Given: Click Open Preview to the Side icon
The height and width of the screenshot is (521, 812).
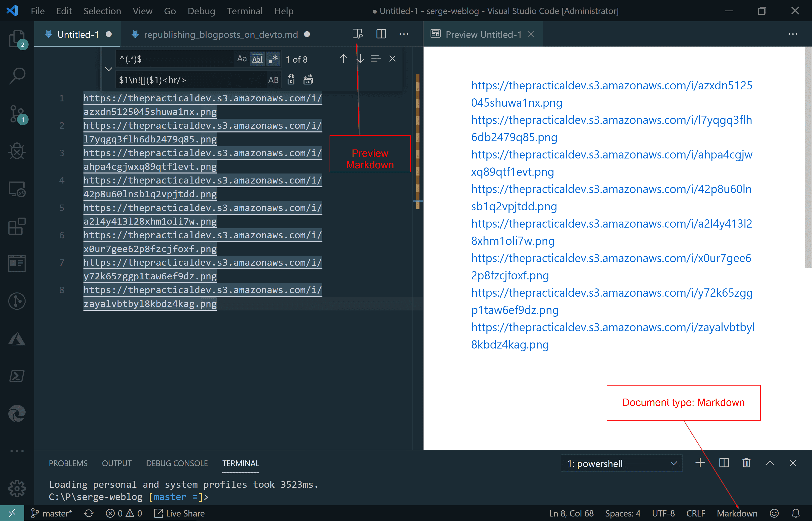Looking at the screenshot, I should click(x=357, y=34).
